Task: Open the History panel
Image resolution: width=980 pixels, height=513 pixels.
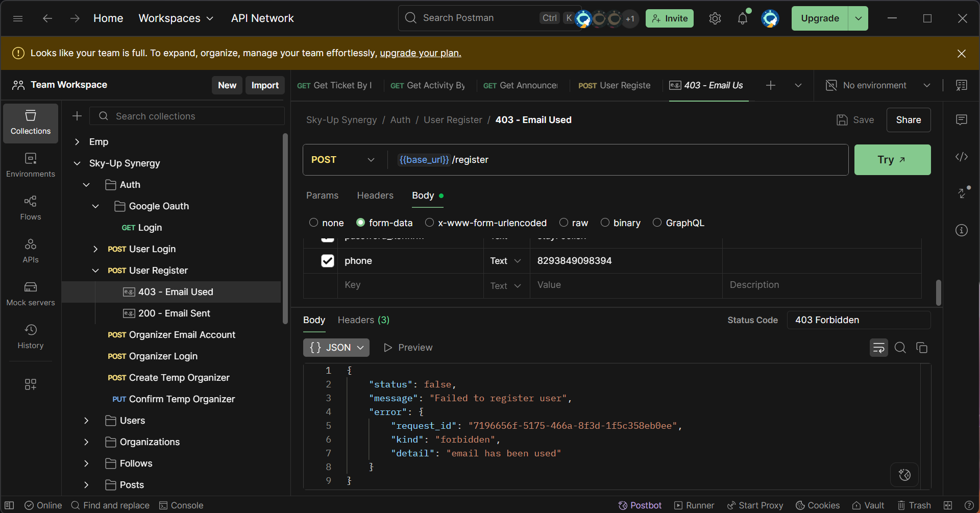Action: [31, 337]
